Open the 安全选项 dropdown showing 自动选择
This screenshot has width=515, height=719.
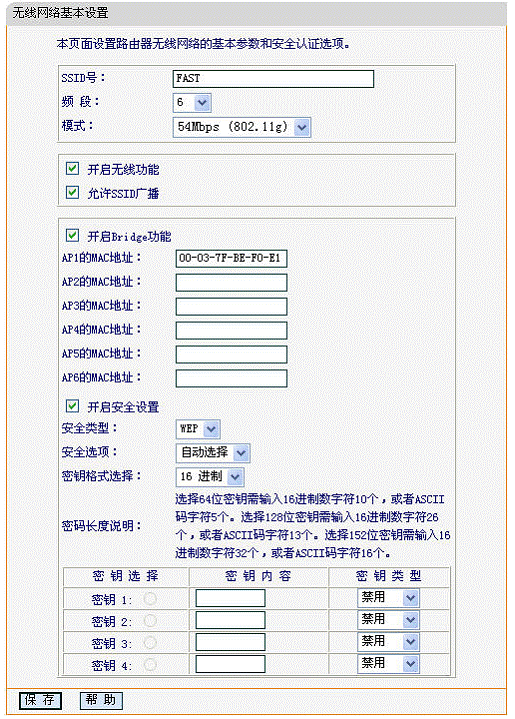(213, 453)
